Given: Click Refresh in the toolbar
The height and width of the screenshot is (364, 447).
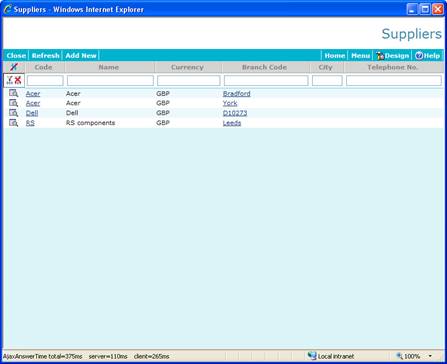Looking at the screenshot, I should (x=45, y=56).
